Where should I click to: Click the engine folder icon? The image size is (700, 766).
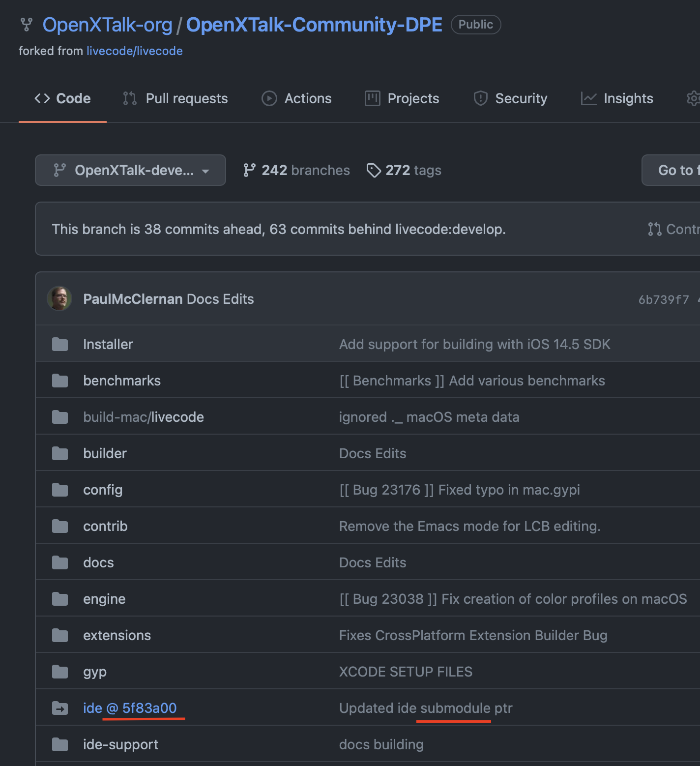pos(60,599)
